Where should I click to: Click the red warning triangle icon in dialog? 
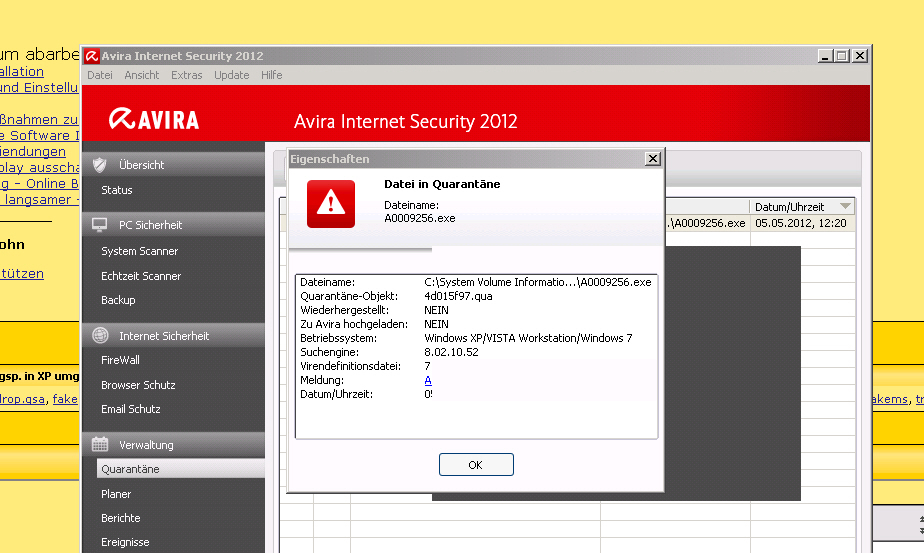[331, 204]
